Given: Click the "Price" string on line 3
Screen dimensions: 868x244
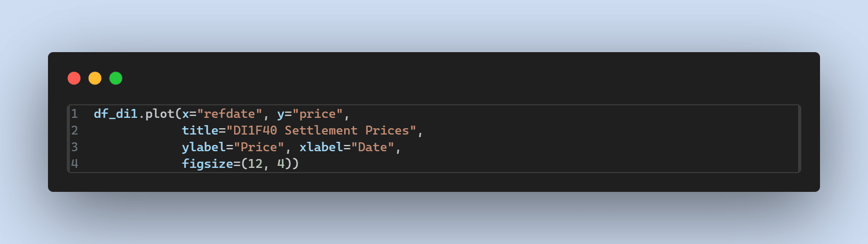Looking at the screenshot, I should point(258,147).
